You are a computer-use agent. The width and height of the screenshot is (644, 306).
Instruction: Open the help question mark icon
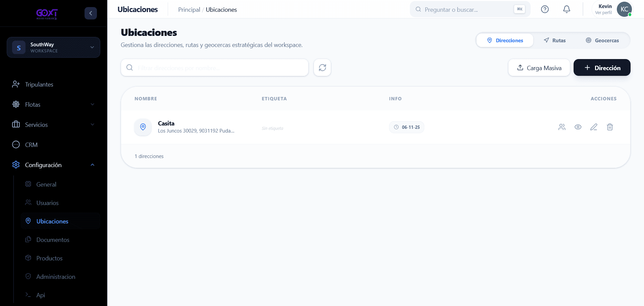tap(545, 9)
